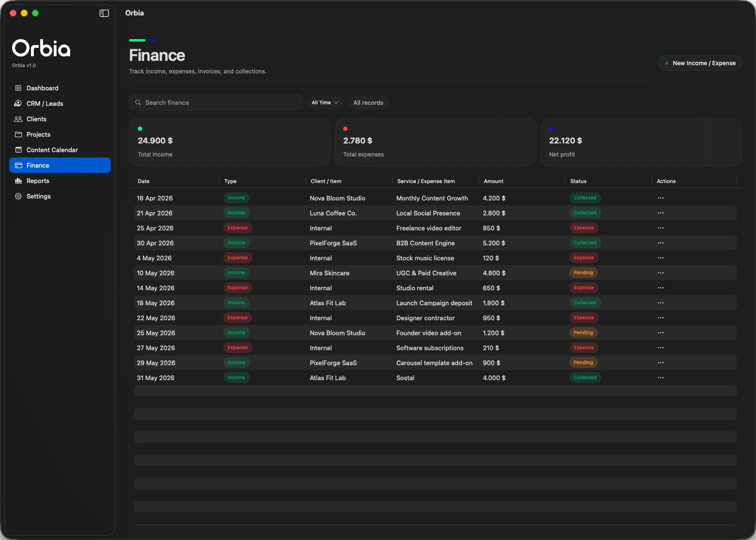Open actions for Designer contractor row

pyautogui.click(x=661, y=318)
